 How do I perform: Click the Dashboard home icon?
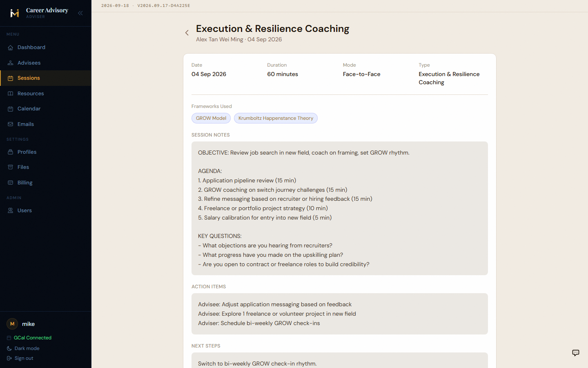pos(11,47)
